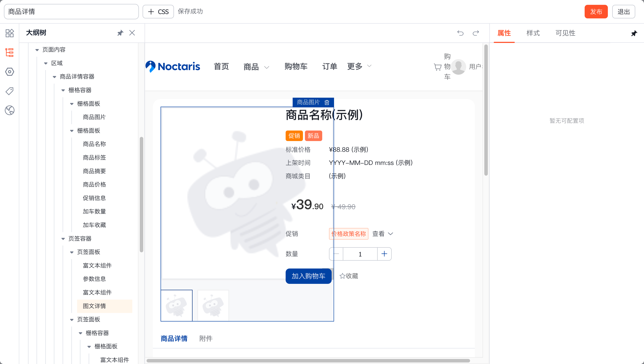Click the tag sidebar icon

click(9, 91)
